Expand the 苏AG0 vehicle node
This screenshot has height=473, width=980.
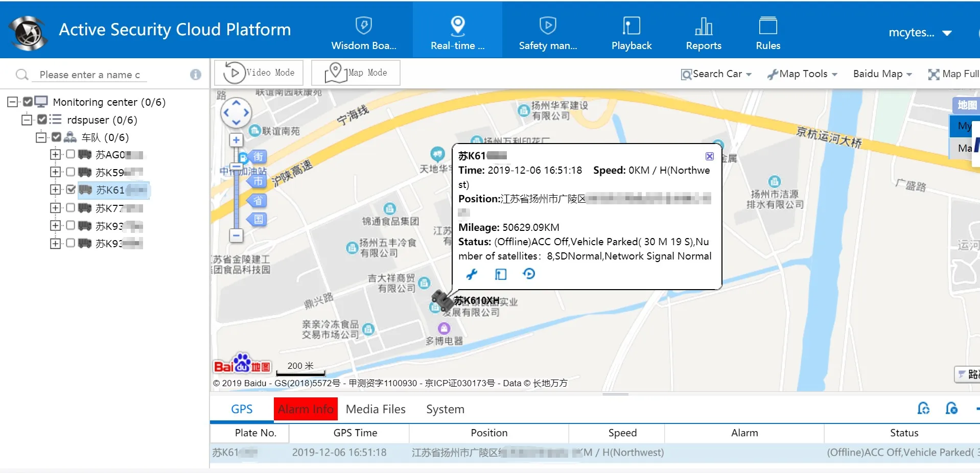pos(55,154)
